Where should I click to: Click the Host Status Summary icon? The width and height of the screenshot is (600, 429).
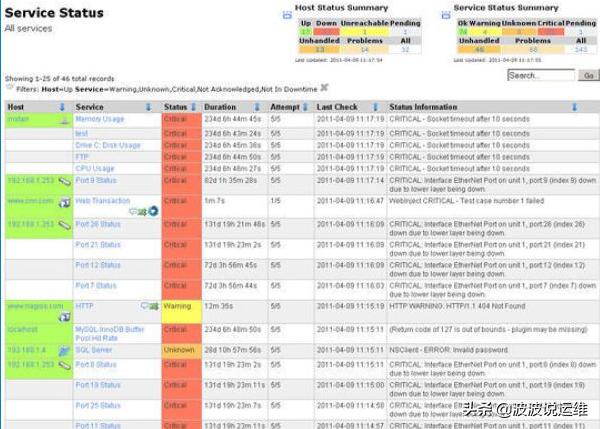(287, 15)
